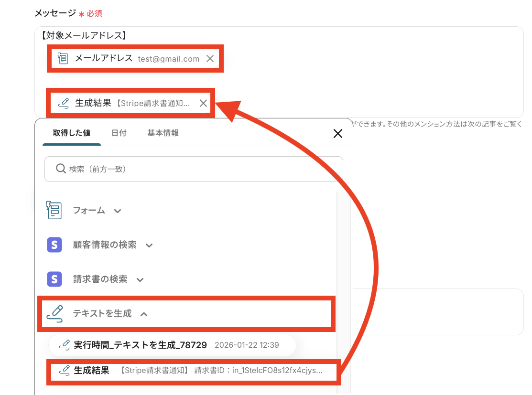Click the Stripe icon beside 請求書の検索
Viewport: 532px width, 395px height.
[54, 279]
